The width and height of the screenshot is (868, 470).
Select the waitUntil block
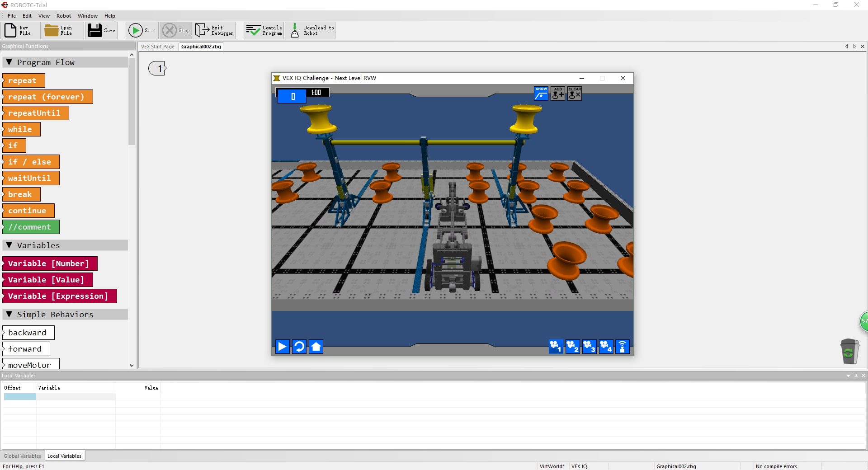pyautogui.click(x=31, y=178)
